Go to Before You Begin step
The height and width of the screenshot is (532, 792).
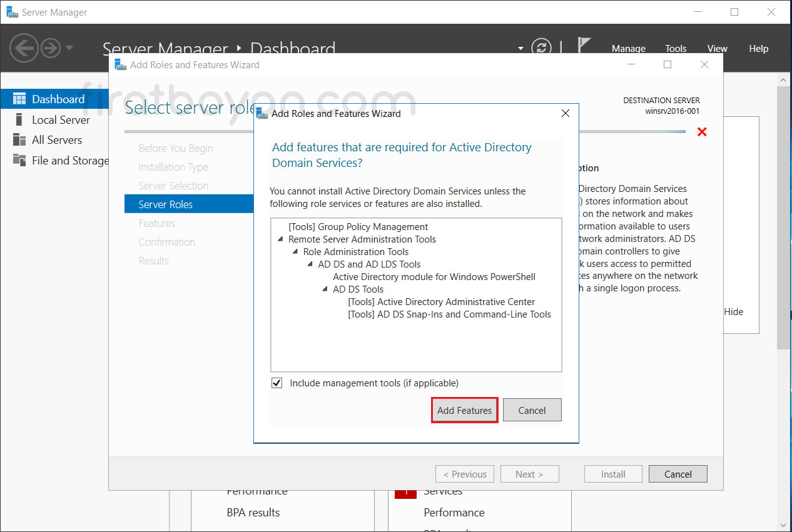176,148
